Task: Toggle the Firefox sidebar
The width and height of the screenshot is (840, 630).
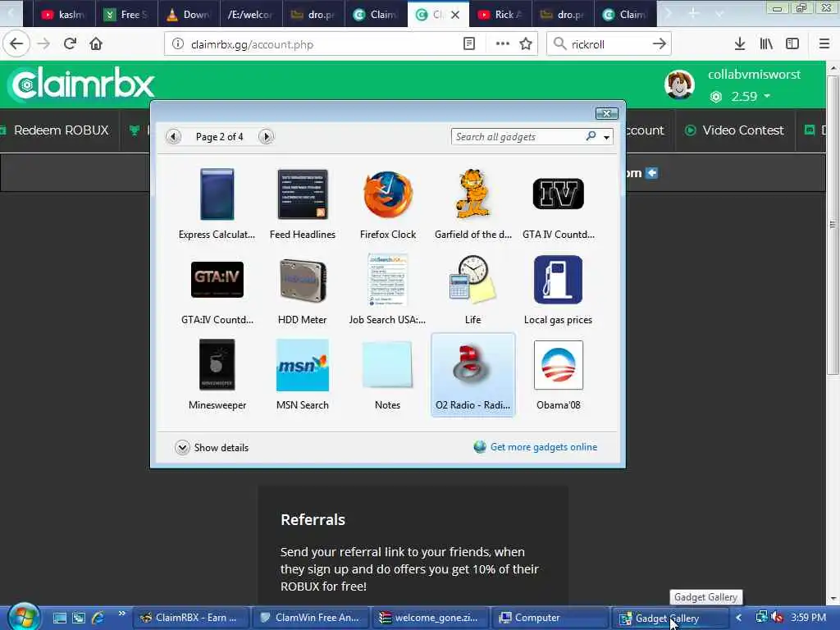Action: [792, 44]
